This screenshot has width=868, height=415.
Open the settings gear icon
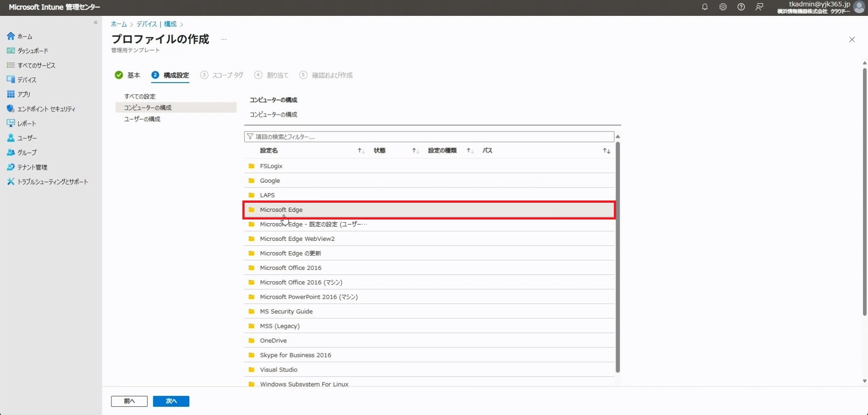(723, 7)
